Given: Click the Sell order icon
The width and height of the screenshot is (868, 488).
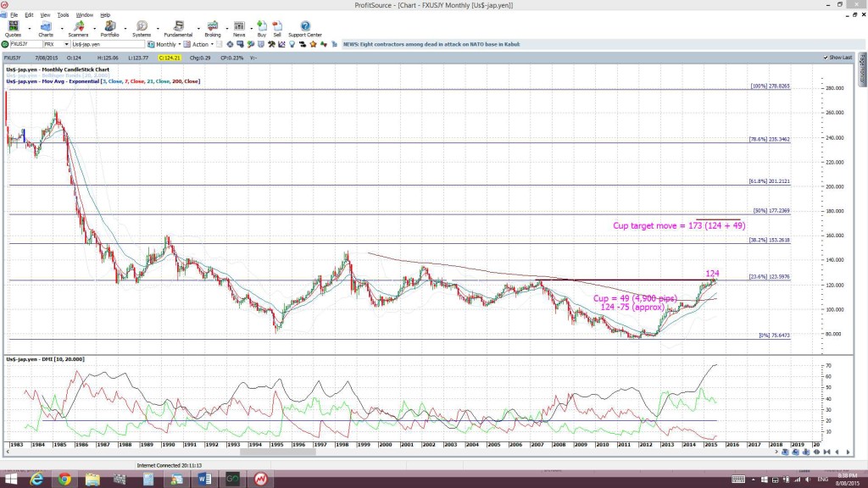Looking at the screenshot, I should (277, 29).
